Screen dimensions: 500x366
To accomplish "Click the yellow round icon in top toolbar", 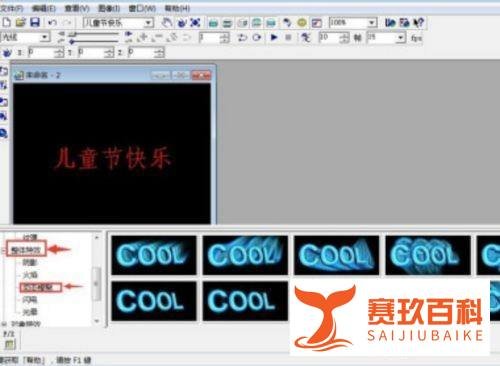I will point(302,23).
